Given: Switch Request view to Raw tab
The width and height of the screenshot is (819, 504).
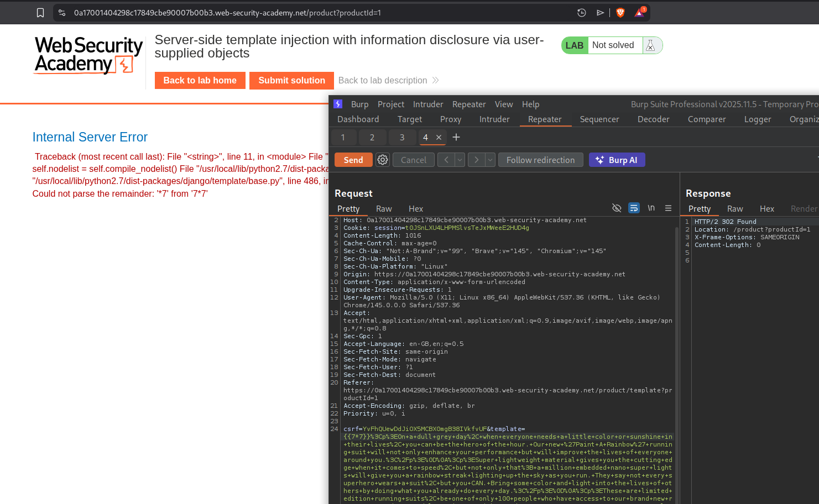Looking at the screenshot, I should 384,208.
